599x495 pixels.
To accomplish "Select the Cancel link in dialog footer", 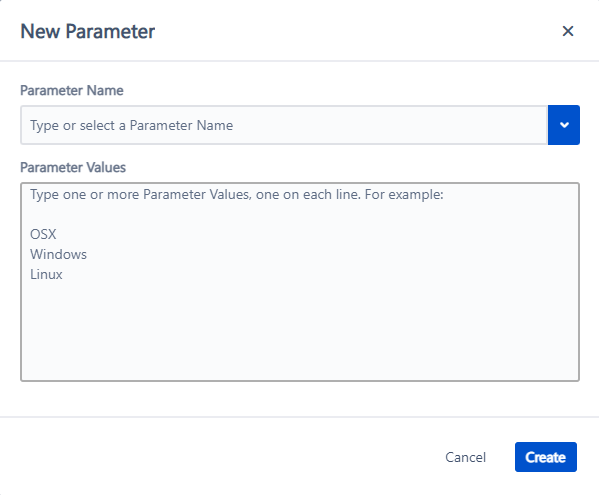I will pos(465,457).
